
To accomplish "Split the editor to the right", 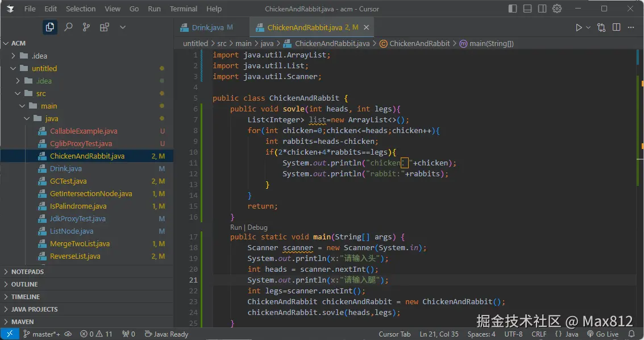I will [617, 27].
